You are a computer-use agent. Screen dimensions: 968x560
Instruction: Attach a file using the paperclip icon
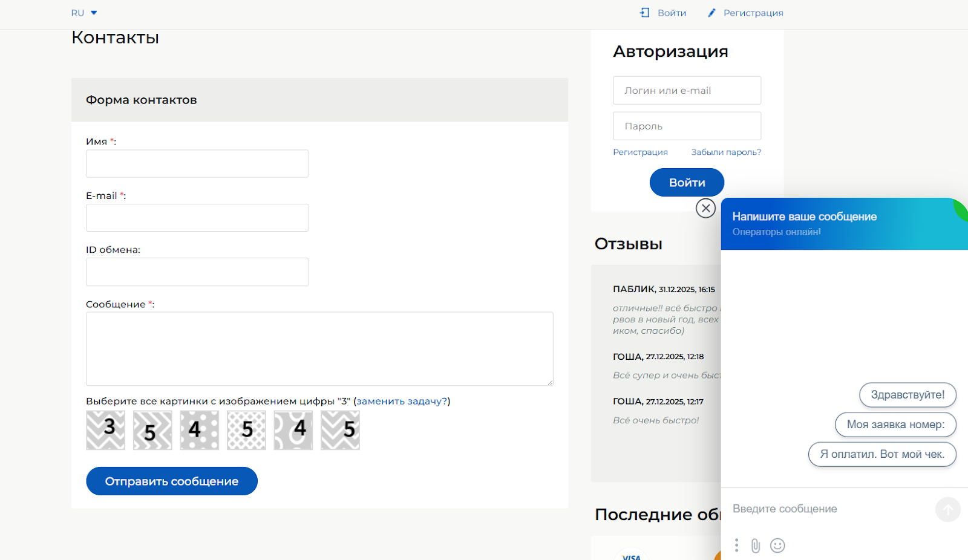pyautogui.click(x=756, y=545)
